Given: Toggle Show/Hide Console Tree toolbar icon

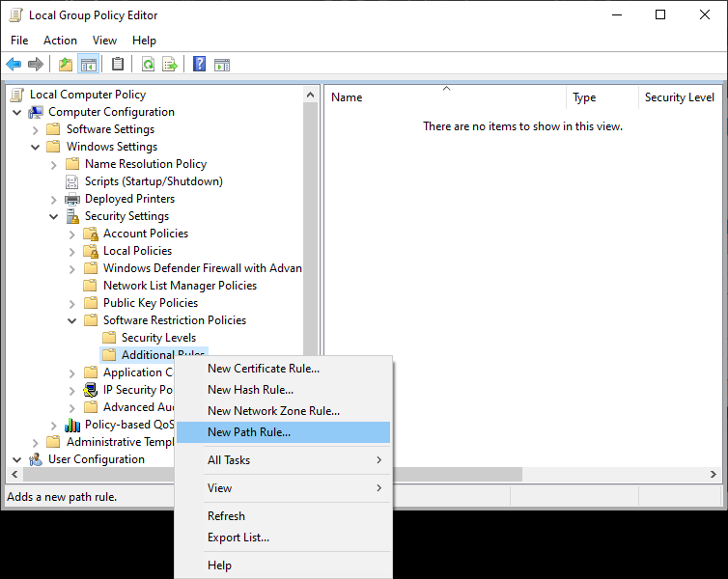Looking at the screenshot, I should click(89, 65).
